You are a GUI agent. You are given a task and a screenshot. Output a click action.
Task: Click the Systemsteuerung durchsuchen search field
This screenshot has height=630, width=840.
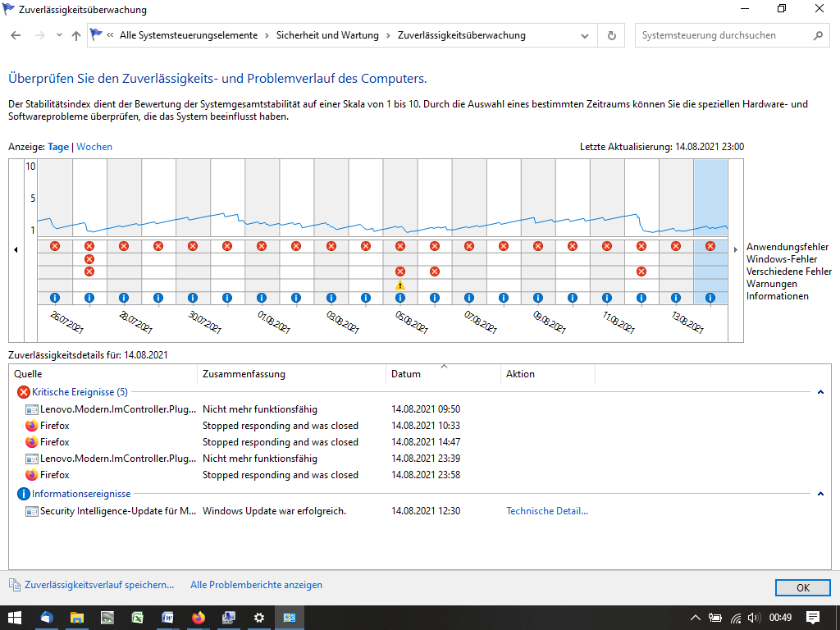(x=722, y=36)
